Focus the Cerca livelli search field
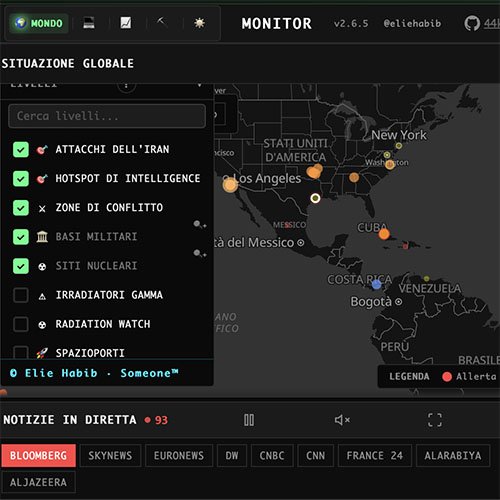 (107, 116)
